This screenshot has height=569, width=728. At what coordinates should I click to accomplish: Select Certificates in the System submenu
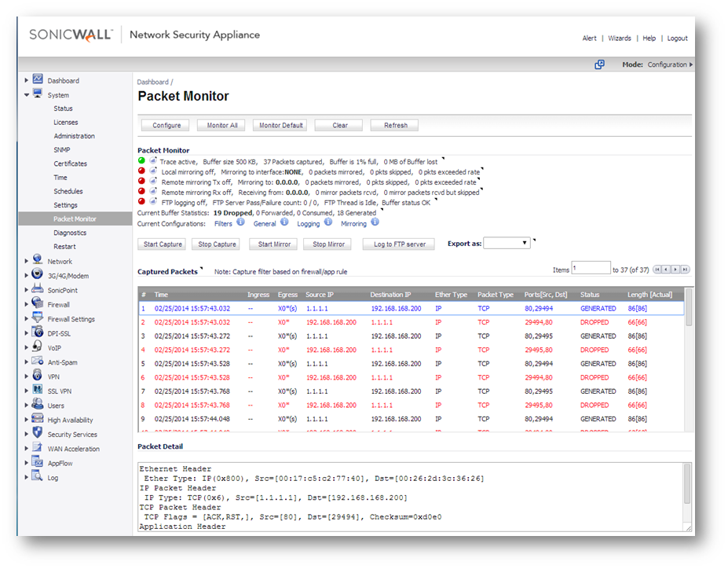pyautogui.click(x=70, y=163)
